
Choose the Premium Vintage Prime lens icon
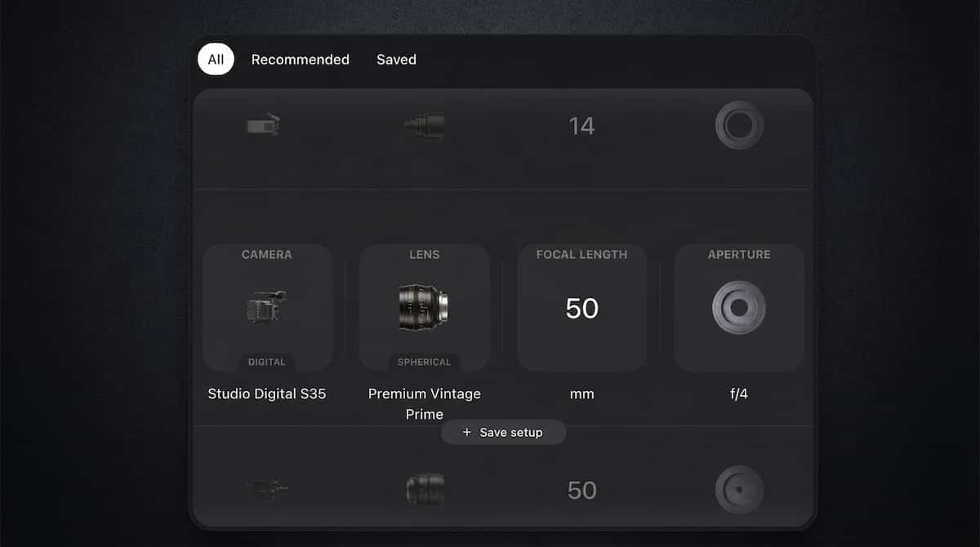point(424,307)
